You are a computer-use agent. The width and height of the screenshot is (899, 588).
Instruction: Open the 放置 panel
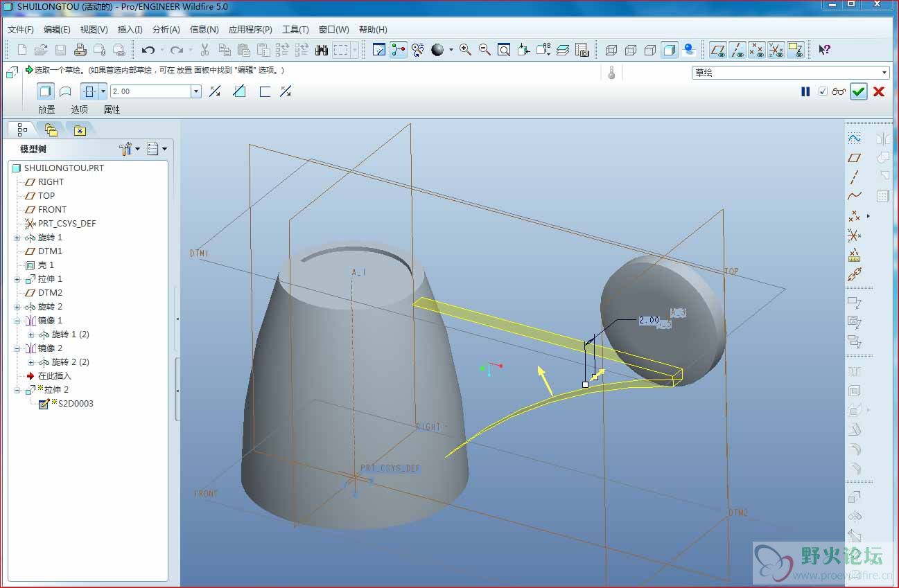(x=46, y=109)
